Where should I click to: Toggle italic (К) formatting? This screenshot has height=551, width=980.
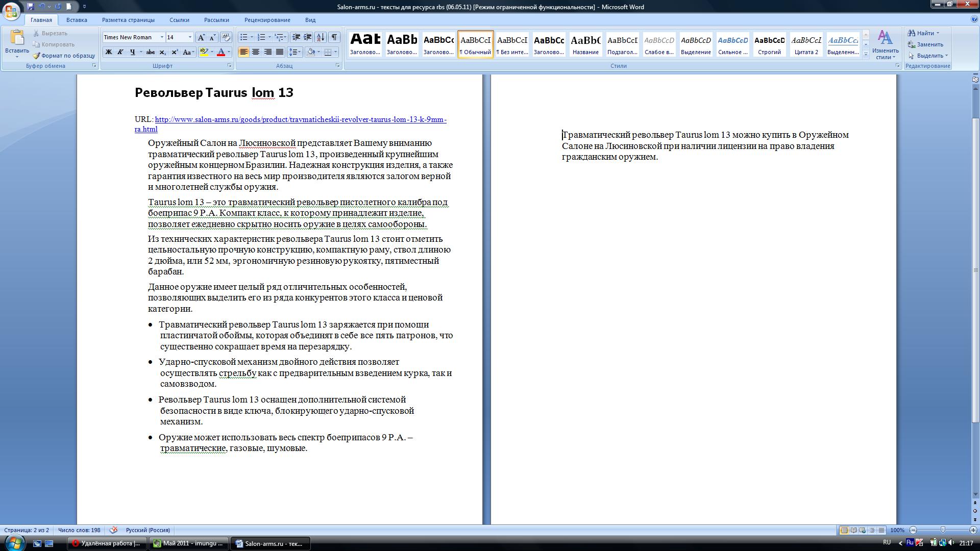tap(120, 52)
